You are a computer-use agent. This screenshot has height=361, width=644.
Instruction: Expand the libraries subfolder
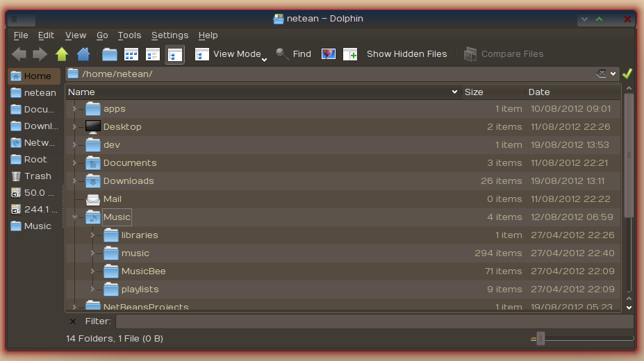pyautogui.click(x=92, y=235)
